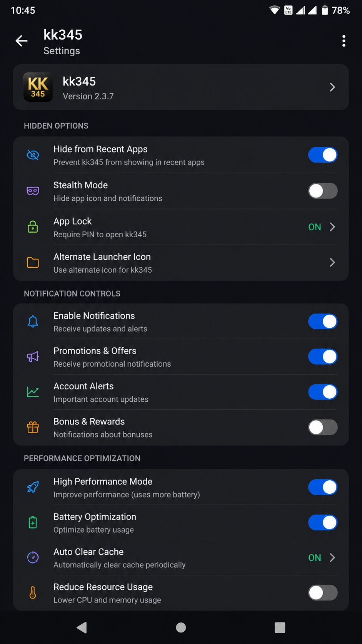The height and width of the screenshot is (644, 362).
Task: Open kk345 Version 2.3.7 details
Action: point(181,87)
